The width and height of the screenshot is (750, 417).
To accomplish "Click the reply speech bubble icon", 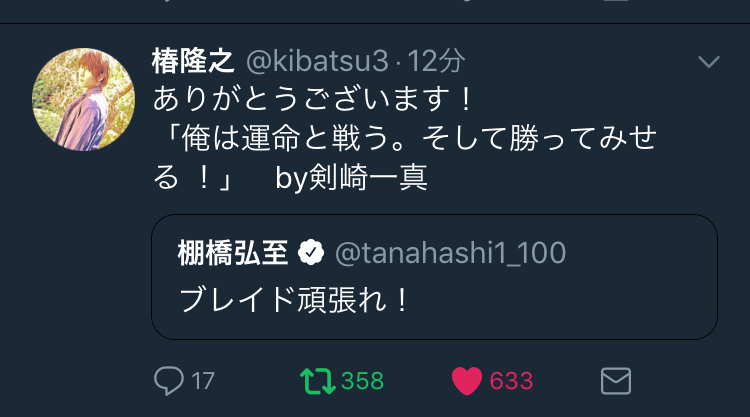I will coord(169,381).
